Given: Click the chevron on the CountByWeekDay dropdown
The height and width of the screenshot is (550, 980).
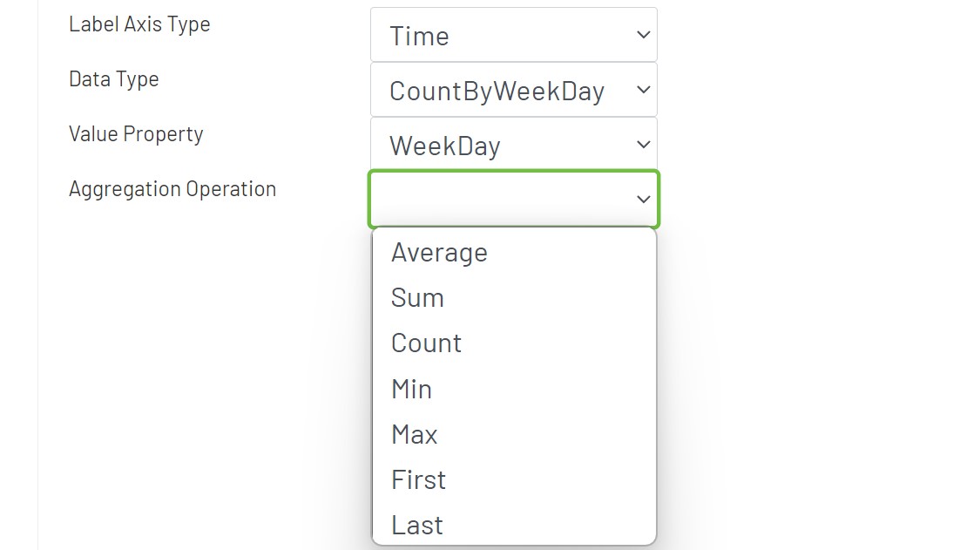Looking at the screenshot, I should 643,90.
